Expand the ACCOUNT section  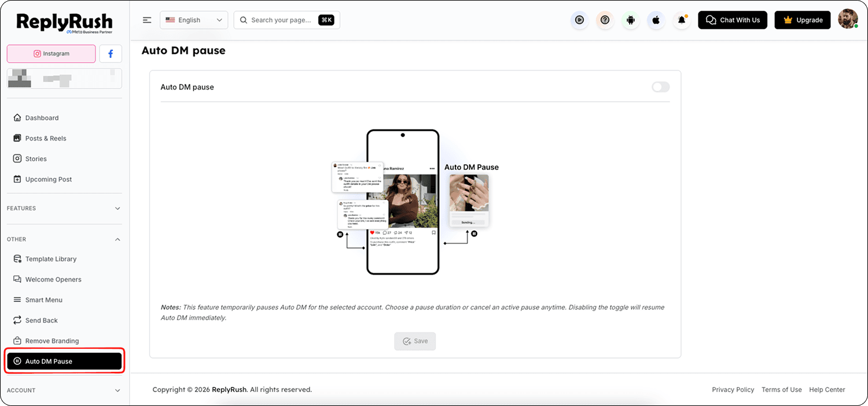[x=64, y=390]
